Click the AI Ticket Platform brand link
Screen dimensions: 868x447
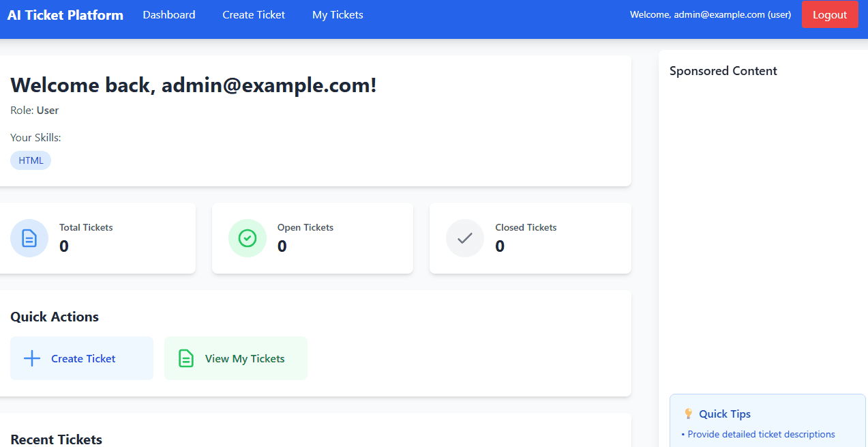click(65, 15)
